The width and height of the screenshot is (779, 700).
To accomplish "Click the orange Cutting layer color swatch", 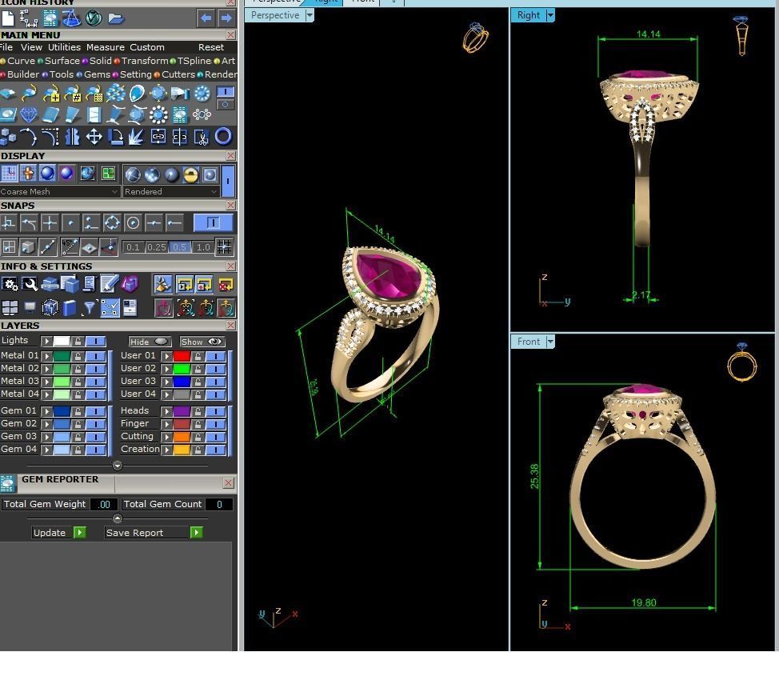I will (182, 437).
